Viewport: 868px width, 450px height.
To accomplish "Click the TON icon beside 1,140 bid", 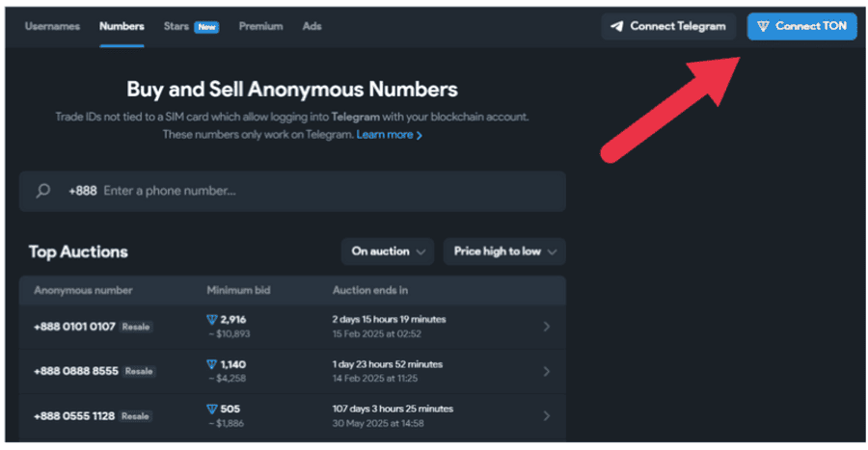I will tap(211, 364).
